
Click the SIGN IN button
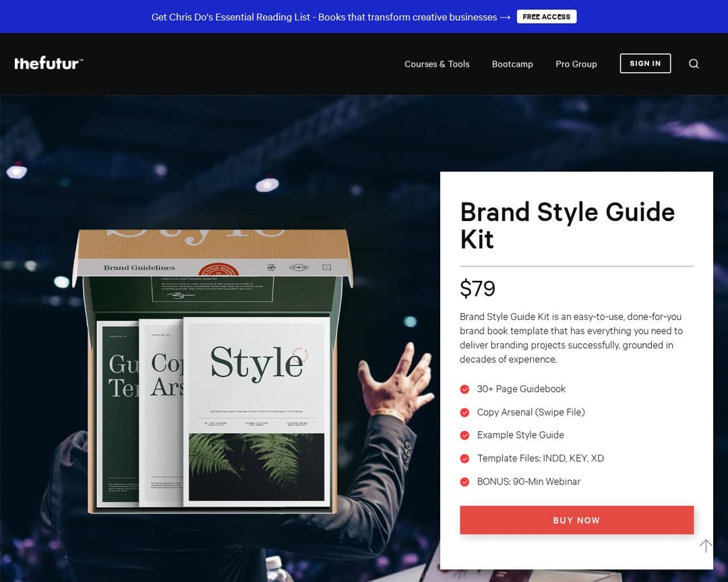(x=645, y=63)
